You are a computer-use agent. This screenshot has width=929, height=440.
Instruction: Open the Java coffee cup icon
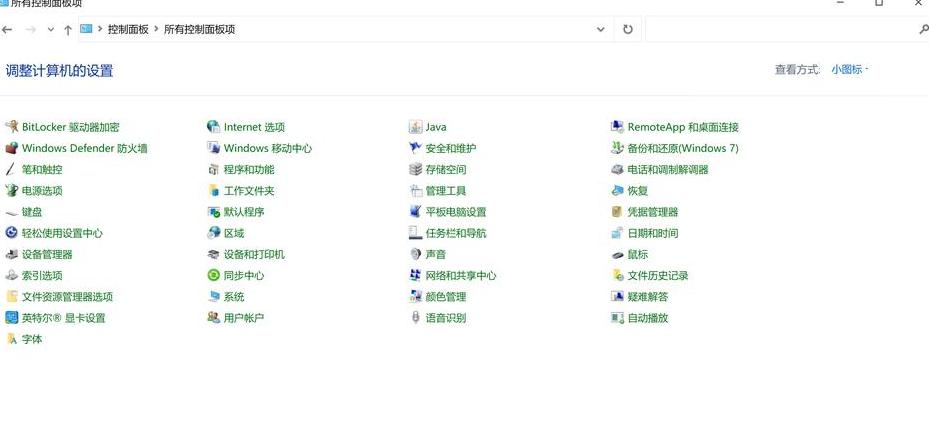pyautogui.click(x=415, y=127)
